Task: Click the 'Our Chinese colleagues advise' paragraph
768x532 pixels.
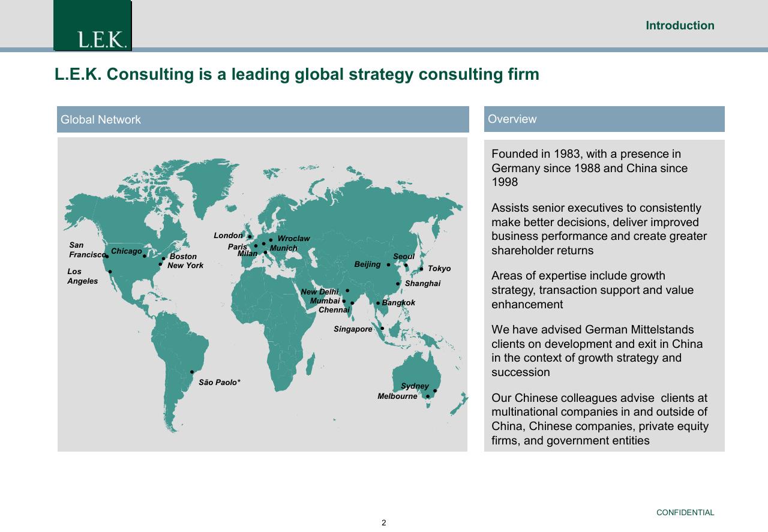Action: pos(600,419)
